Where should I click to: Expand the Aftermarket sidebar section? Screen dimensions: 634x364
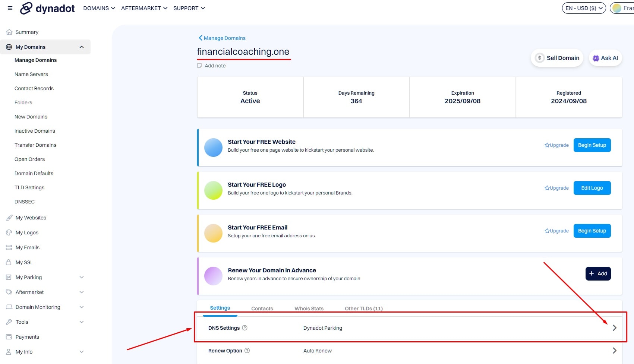coord(82,292)
